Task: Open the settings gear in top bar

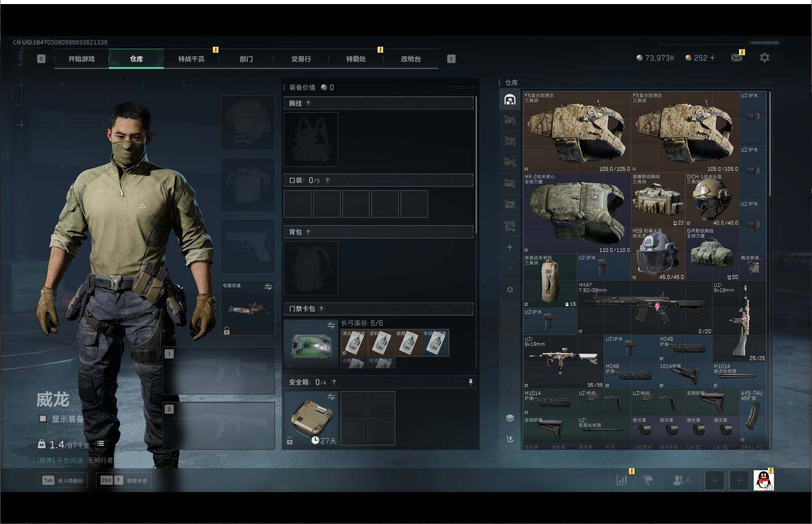Action: tap(764, 58)
